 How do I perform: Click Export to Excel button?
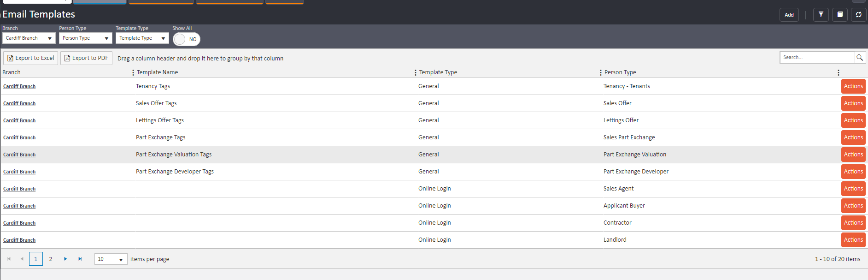click(31, 58)
